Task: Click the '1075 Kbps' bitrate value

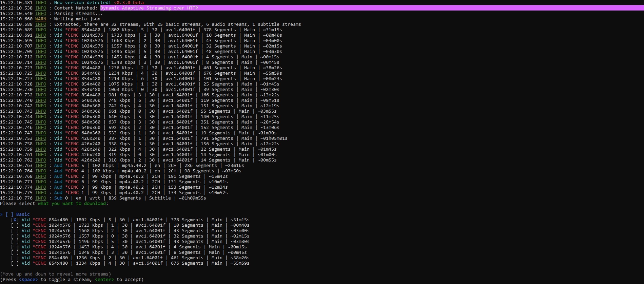Action: [121, 84]
